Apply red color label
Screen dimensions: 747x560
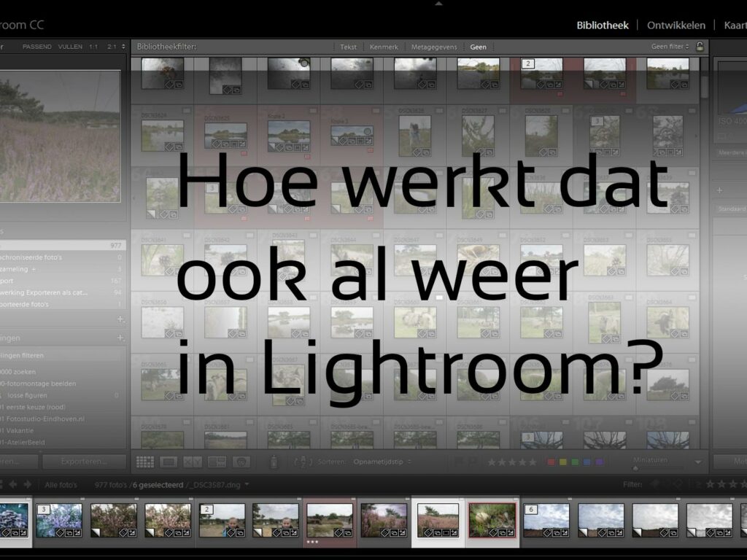point(551,462)
